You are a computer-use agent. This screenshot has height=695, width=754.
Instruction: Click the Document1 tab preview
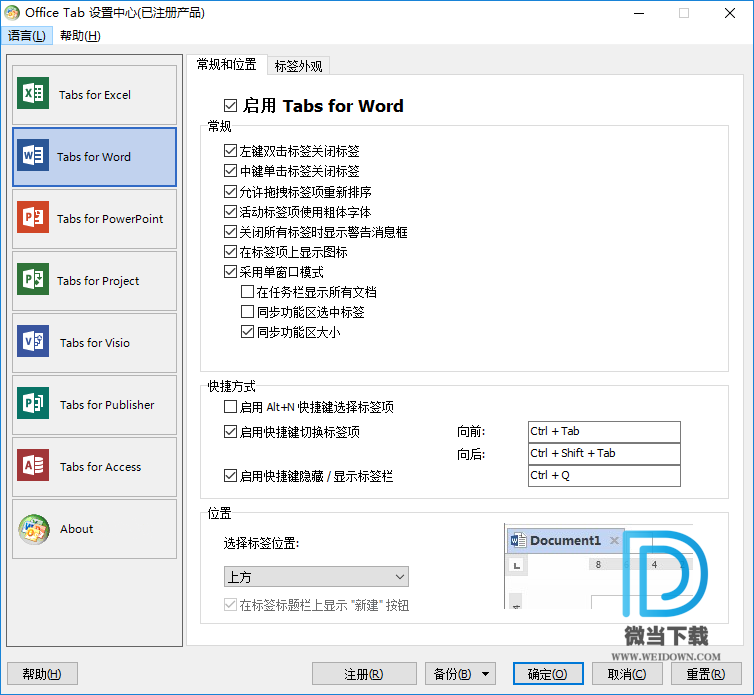(565, 541)
